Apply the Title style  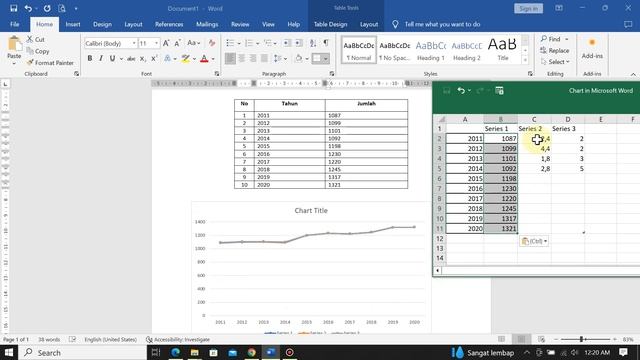[503, 50]
